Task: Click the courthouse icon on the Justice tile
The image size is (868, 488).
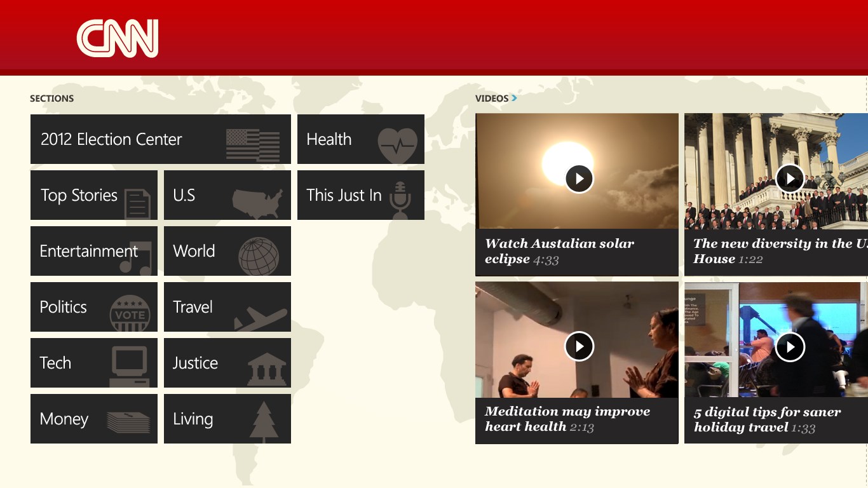Action: (x=267, y=369)
